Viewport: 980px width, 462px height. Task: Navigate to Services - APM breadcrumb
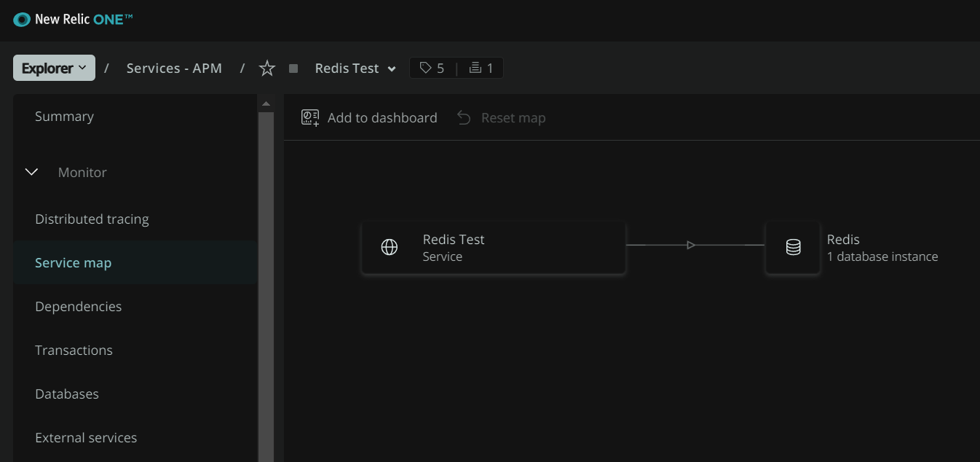(x=174, y=68)
